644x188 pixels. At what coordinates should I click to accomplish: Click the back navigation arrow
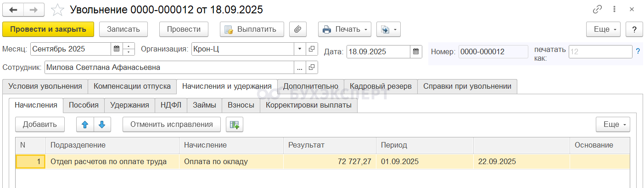[13, 9]
